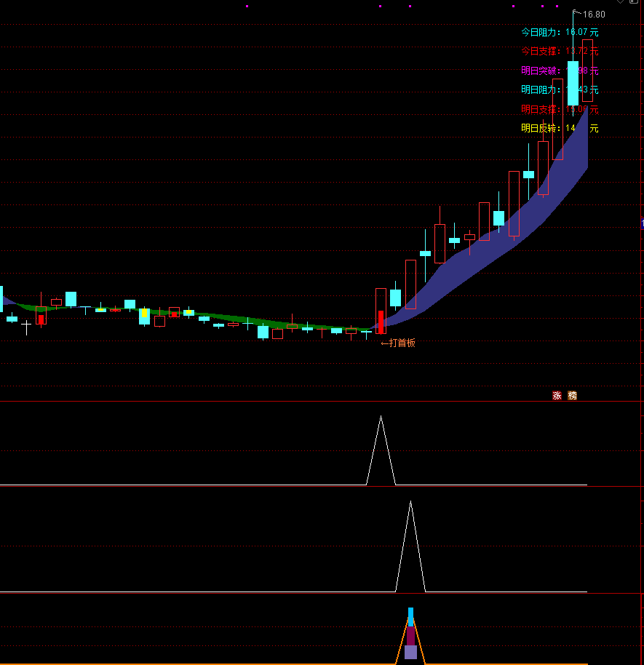Click the red 涨 icon
Screen dimensions: 644x665
pyautogui.click(x=557, y=396)
